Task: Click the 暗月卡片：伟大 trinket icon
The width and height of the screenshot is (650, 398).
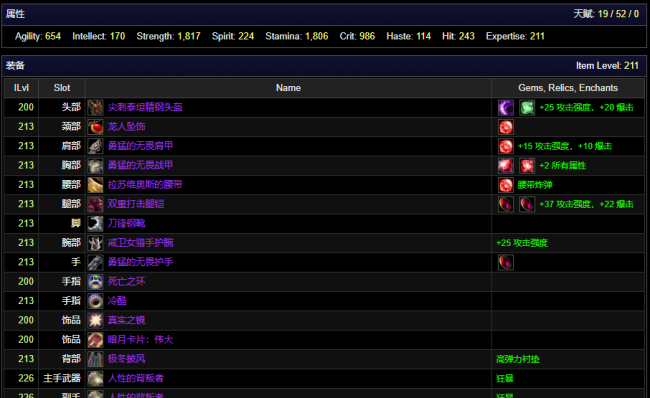Action: pos(95,340)
